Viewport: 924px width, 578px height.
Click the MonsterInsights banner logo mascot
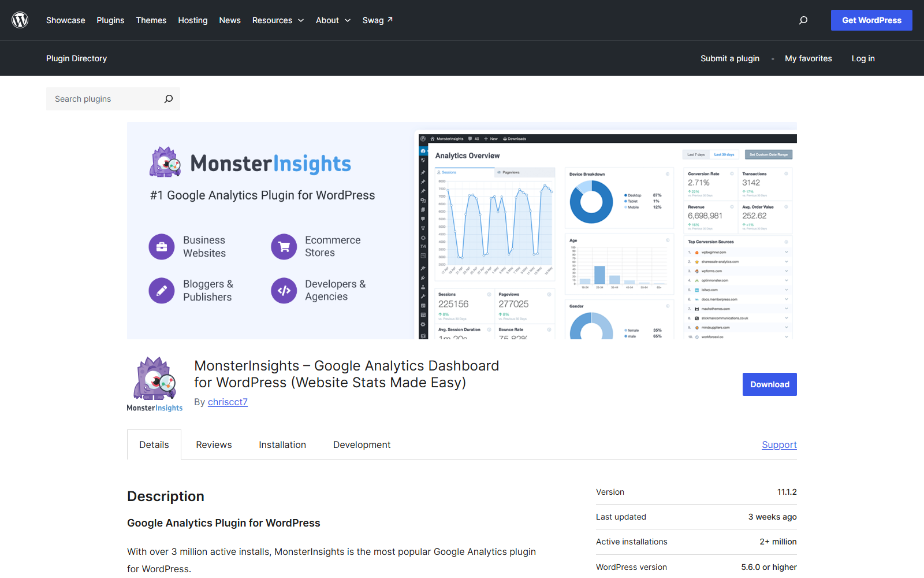[165, 162]
